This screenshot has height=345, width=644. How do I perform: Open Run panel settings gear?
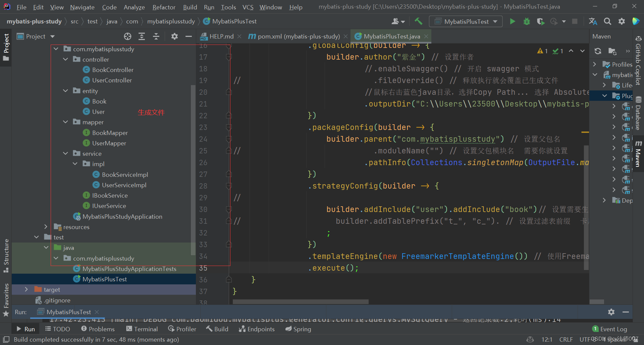611,312
